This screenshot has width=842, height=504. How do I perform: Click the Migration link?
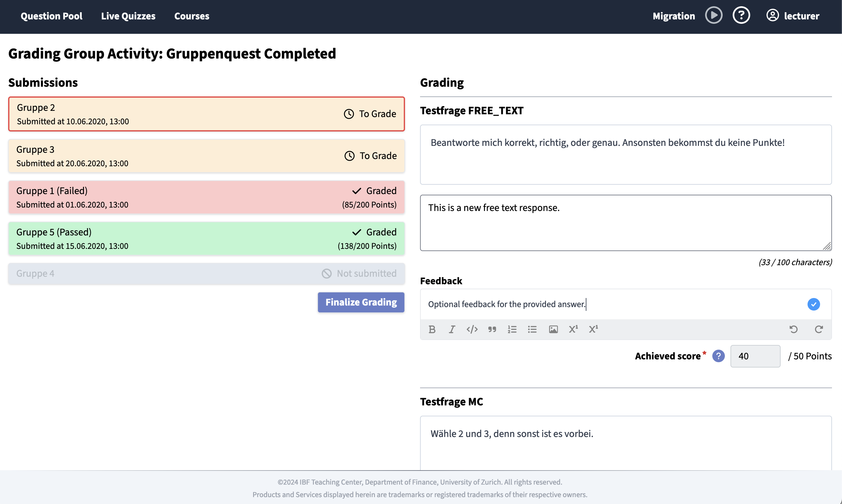pos(674,16)
